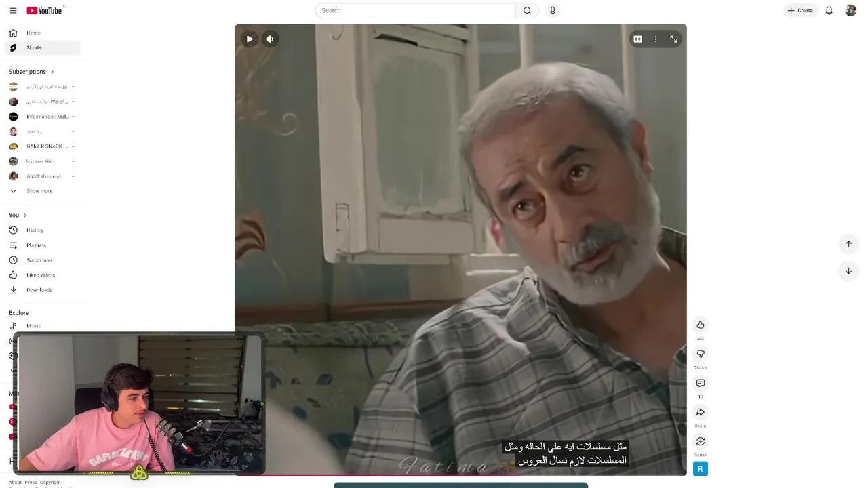
Task: Like the Short
Action: (701, 325)
